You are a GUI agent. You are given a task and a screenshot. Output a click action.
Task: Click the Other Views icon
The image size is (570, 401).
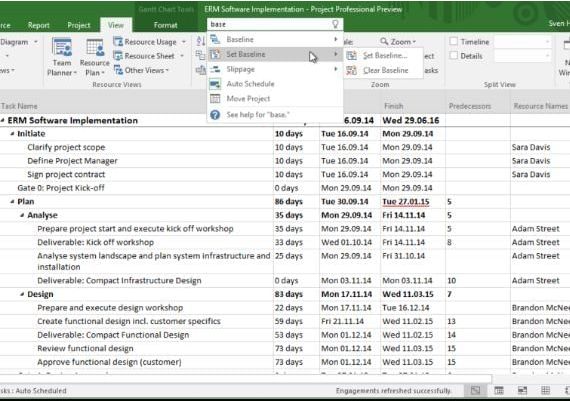tap(118, 70)
